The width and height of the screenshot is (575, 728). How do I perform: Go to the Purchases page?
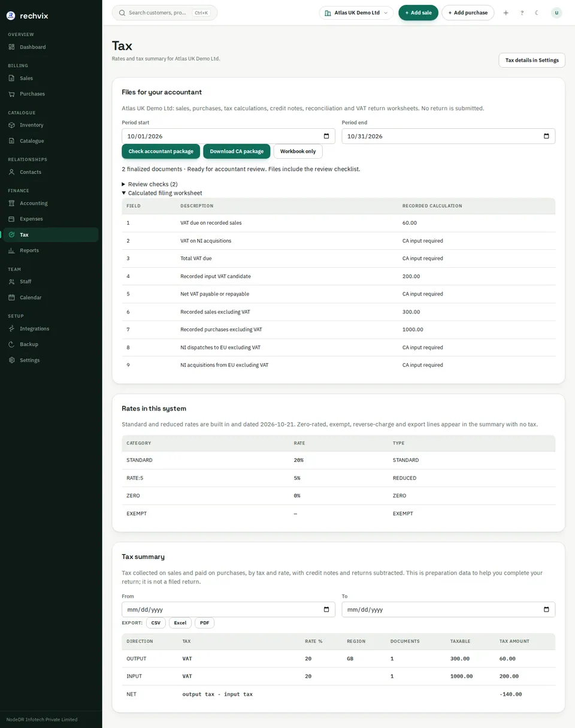(50, 93)
